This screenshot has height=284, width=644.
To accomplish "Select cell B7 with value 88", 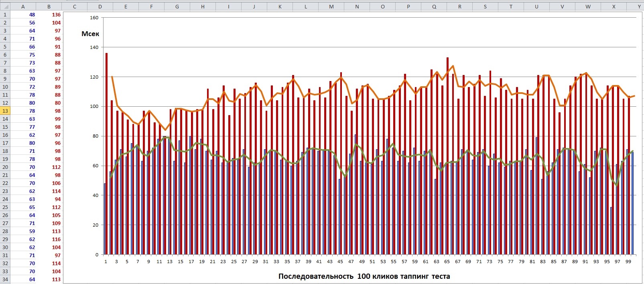I will click(49, 63).
